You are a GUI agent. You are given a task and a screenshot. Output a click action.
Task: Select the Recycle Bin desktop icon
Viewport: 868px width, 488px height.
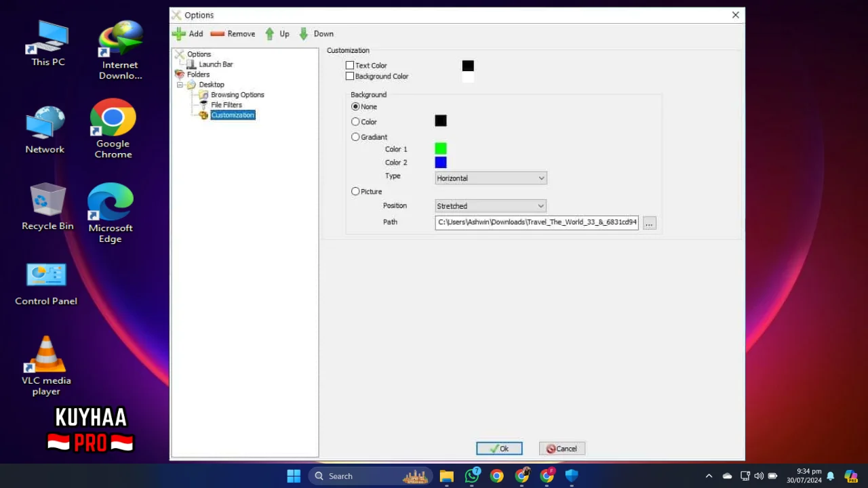(47, 206)
